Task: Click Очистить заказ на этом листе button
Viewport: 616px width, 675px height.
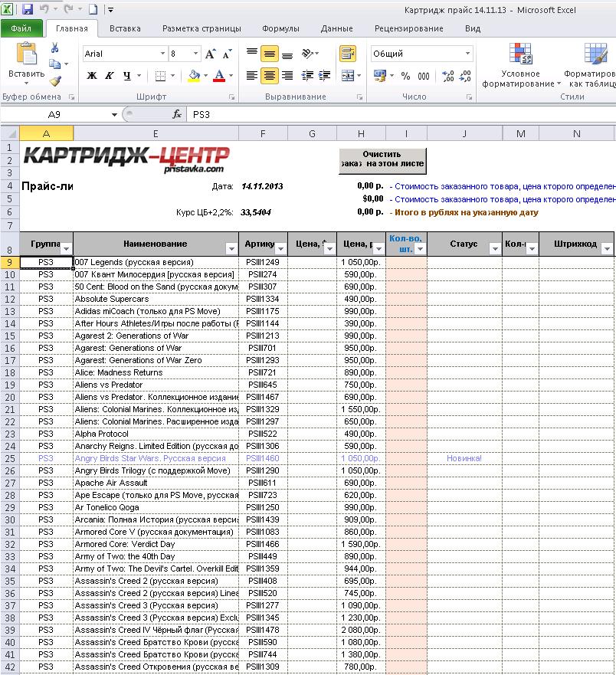Action: pyautogui.click(x=382, y=161)
